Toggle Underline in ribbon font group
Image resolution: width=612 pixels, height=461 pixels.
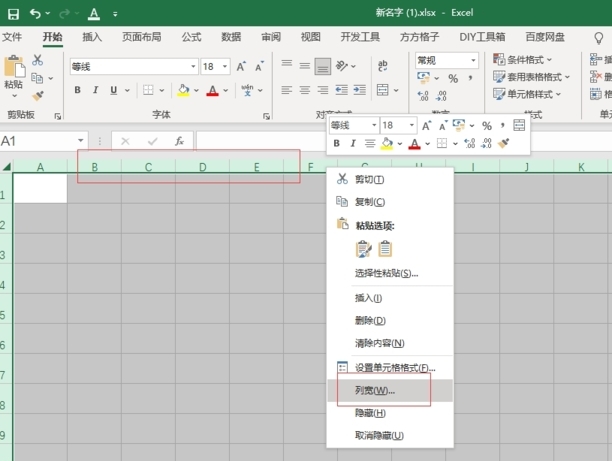114,90
